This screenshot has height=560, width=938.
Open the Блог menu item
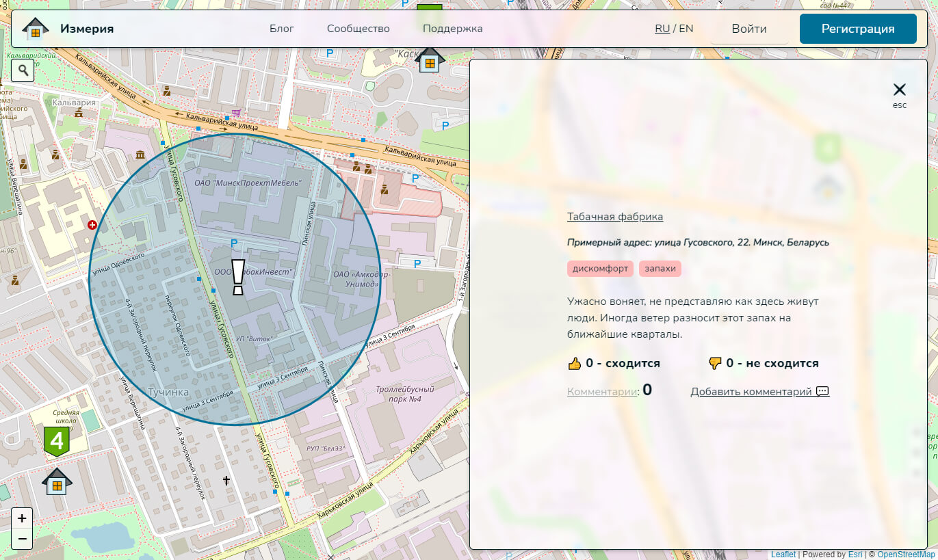pyautogui.click(x=282, y=29)
